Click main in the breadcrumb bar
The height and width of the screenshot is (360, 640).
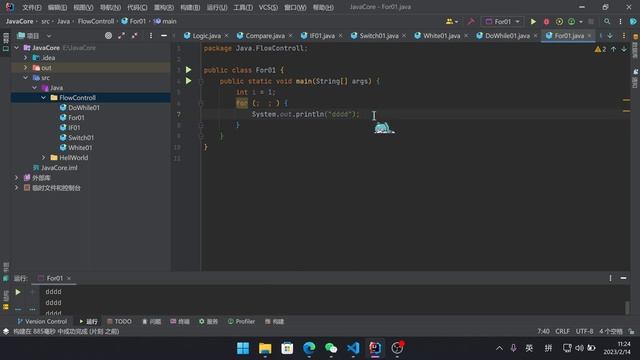pyautogui.click(x=165, y=21)
